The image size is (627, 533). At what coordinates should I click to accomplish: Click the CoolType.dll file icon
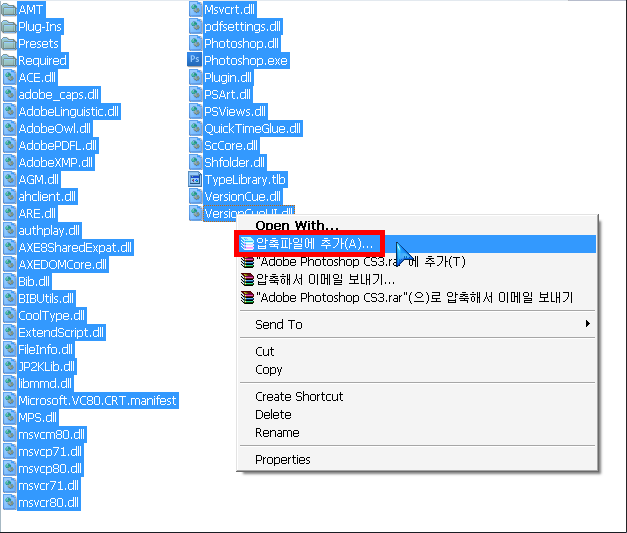[x=9, y=315]
